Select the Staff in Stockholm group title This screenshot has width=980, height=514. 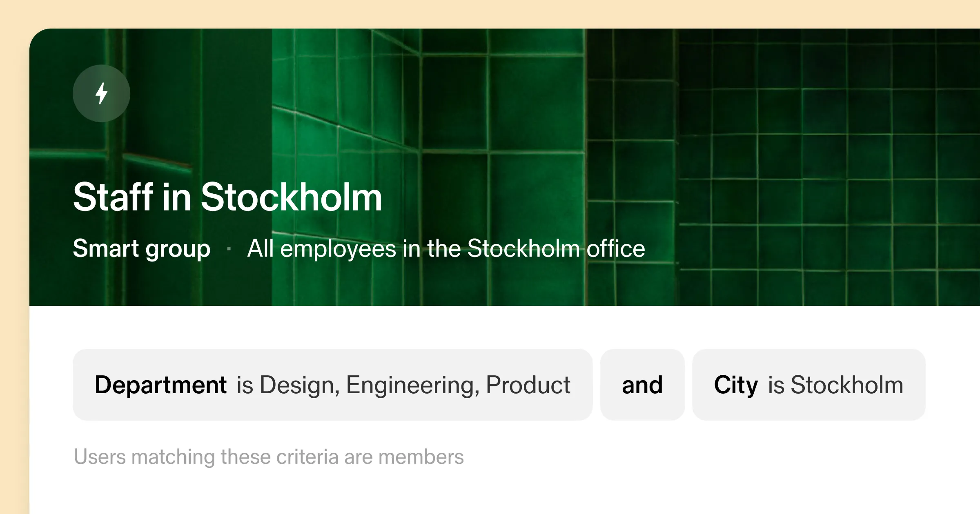coord(227,197)
